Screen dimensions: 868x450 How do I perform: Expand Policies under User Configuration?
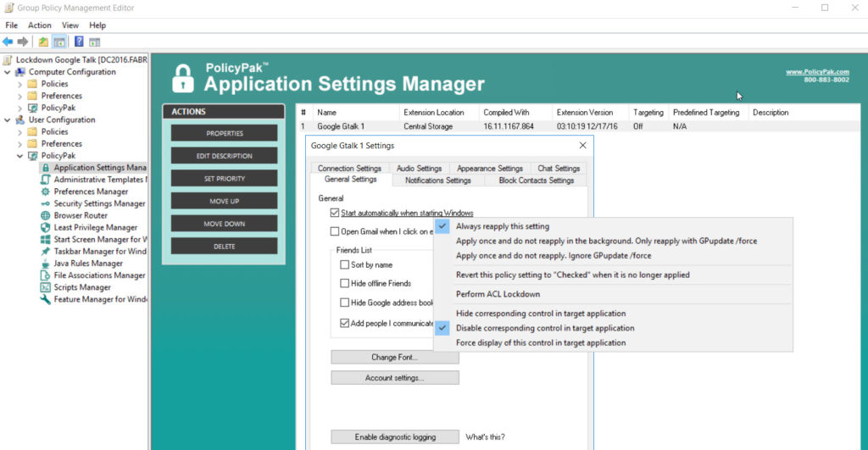(20, 131)
